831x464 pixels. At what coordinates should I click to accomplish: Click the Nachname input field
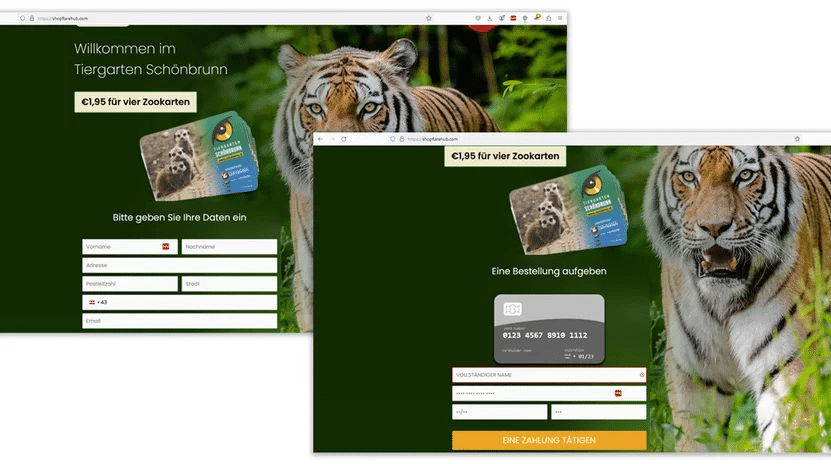click(x=229, y=247)
